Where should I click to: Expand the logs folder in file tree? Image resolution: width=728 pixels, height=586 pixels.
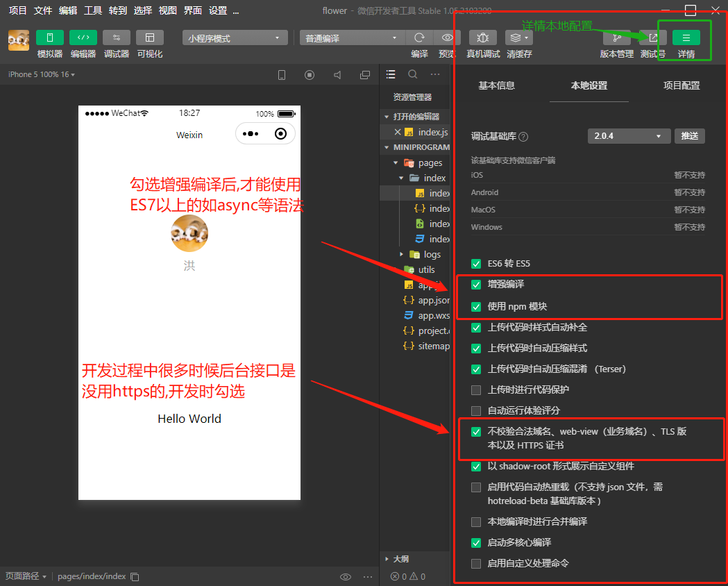[x=402, y=255]
